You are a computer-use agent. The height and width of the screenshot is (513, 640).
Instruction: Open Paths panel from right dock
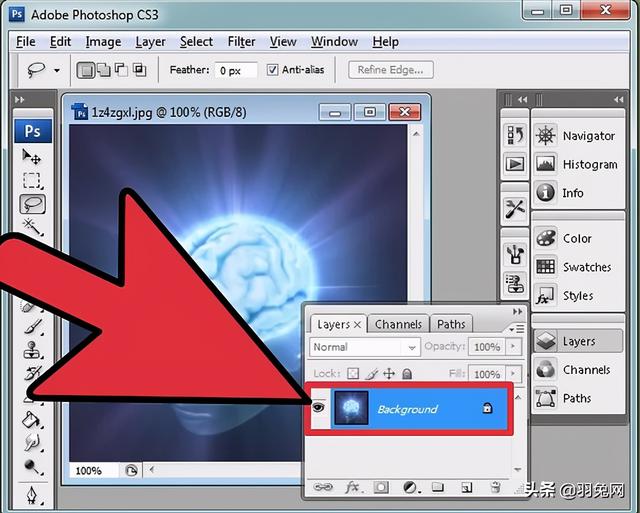click(578, 398)
